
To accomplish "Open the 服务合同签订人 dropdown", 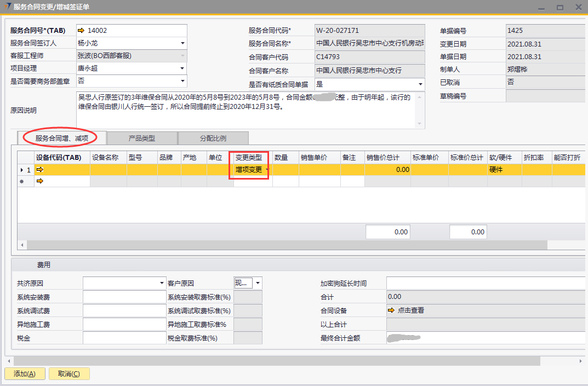I will (x=182, y=43).
